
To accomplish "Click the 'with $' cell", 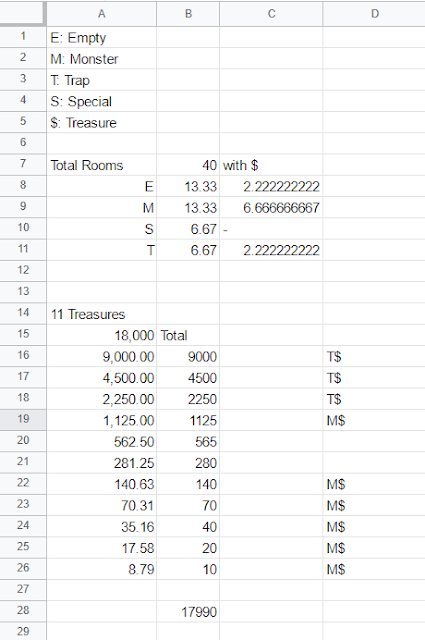I will pyautogui.click(x=271, y=165).
